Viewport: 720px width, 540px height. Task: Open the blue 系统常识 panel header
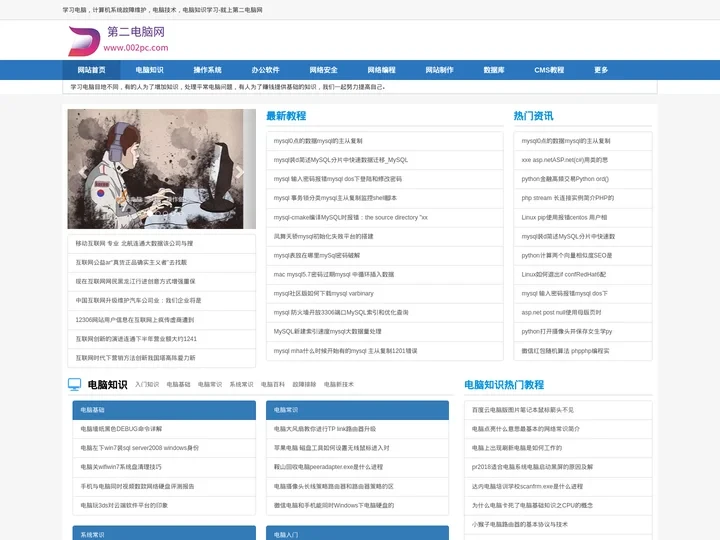coord(164,533)
